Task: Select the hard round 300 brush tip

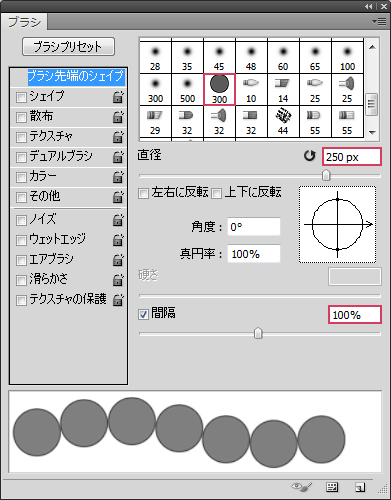Action: point(219,89)
